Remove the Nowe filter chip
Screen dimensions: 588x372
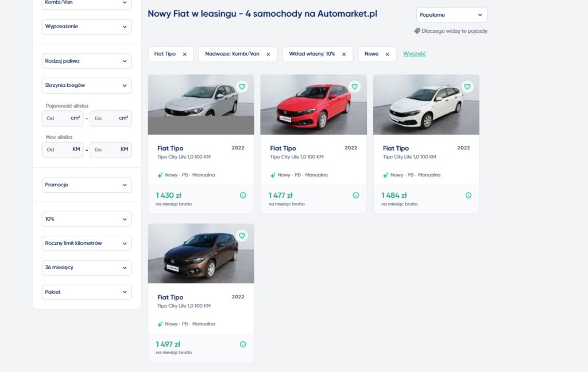point(388,54)
